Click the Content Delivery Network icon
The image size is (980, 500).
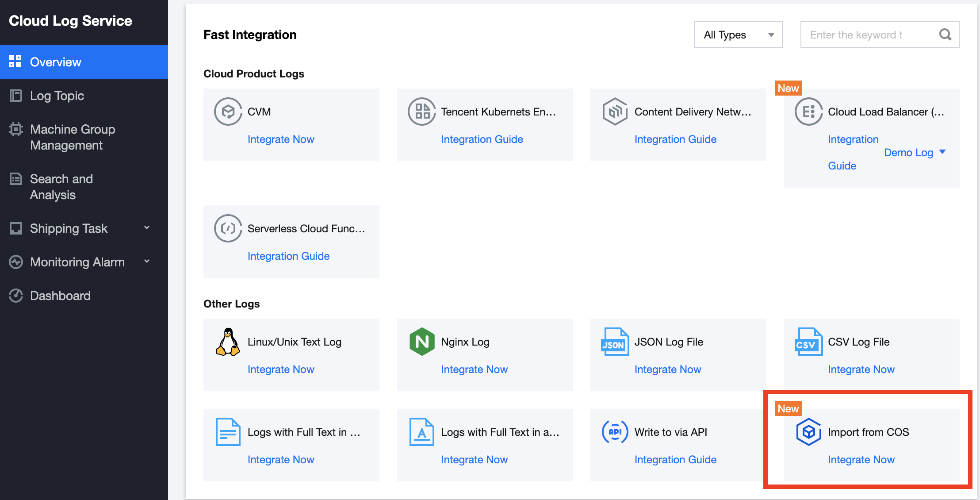tap(615, 112)
